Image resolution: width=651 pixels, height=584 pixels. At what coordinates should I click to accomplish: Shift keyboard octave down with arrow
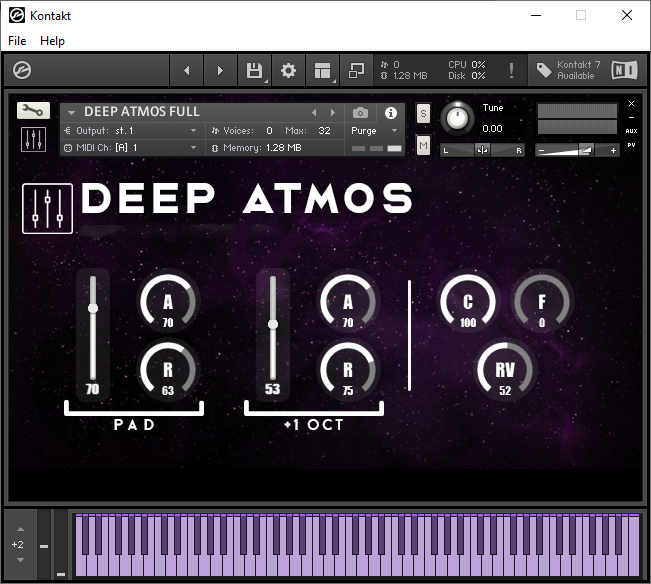(x=20, y=560)
